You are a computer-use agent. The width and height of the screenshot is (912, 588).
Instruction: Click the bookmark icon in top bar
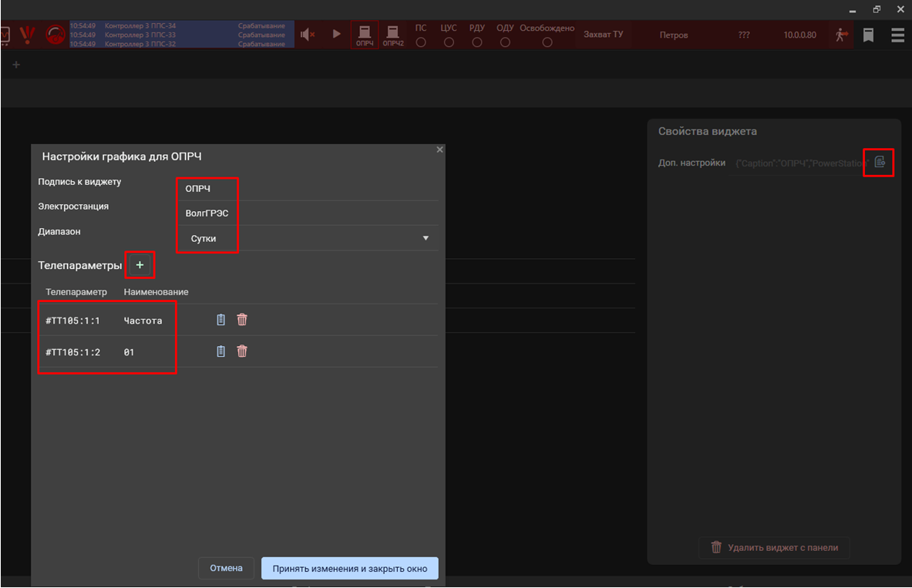click(x=868, y=35)
